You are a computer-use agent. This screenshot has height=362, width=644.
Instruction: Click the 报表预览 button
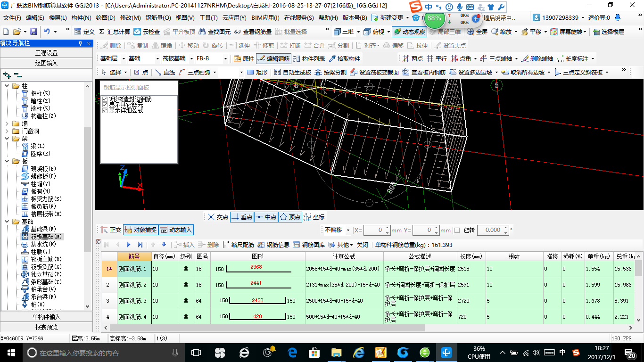(47, 327)
